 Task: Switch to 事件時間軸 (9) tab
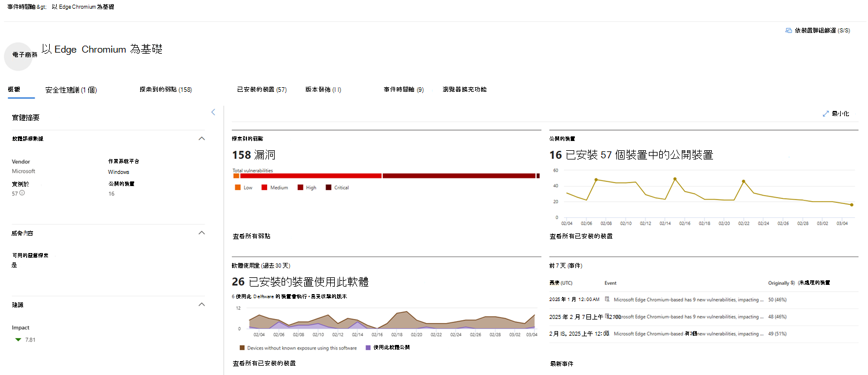pos(404,90)
